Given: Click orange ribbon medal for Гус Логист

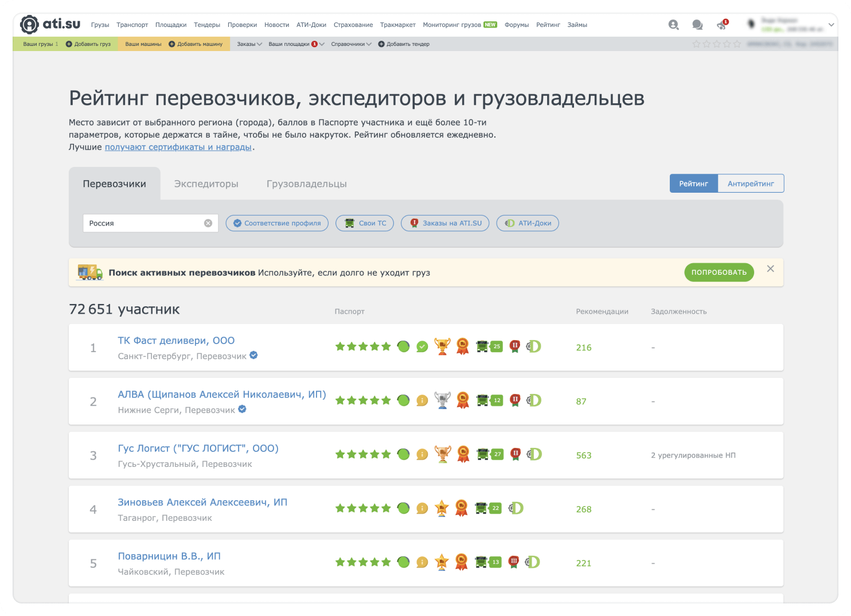Looking at the screenshot, I should pos(463,454).
